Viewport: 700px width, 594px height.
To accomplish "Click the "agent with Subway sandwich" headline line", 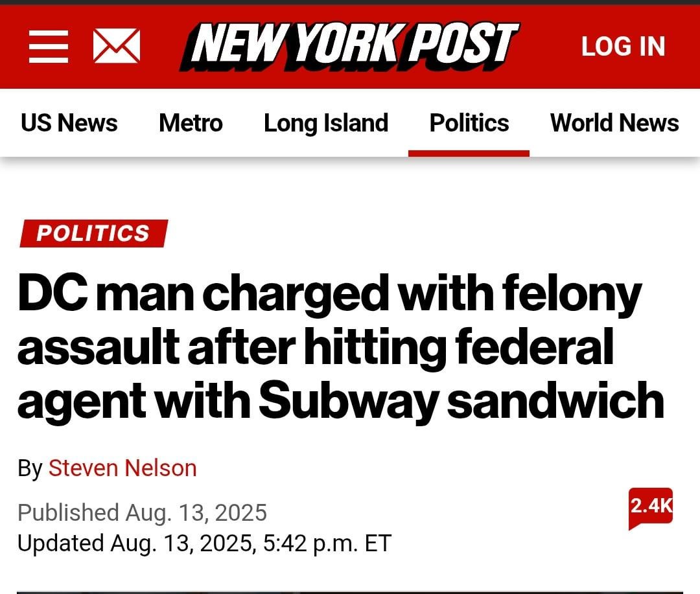I will tap(341, 401).
